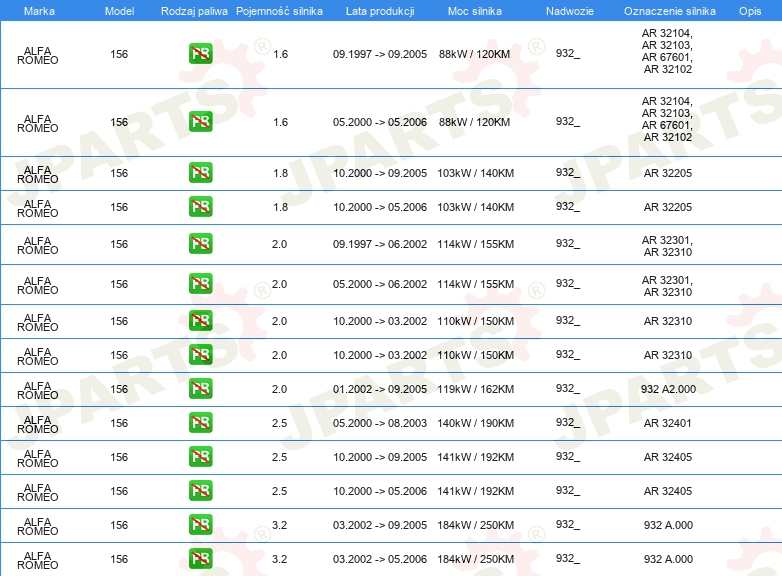Viewport: 782px width, 576px height.
Task: Click the Moc silnika column header
Action: [x=475, y=10]
